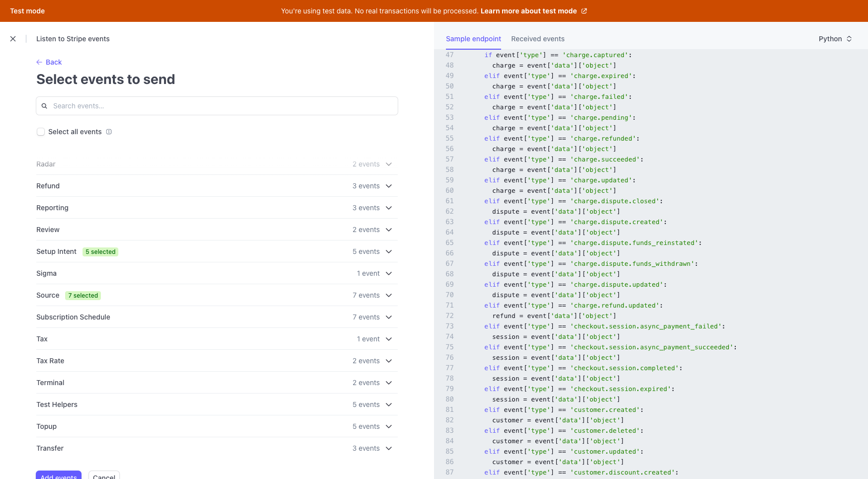The width and height of the screenshot is (868, 479).
Task: Expand the Subscription Schedule chevron
Action: coord(389,317)
